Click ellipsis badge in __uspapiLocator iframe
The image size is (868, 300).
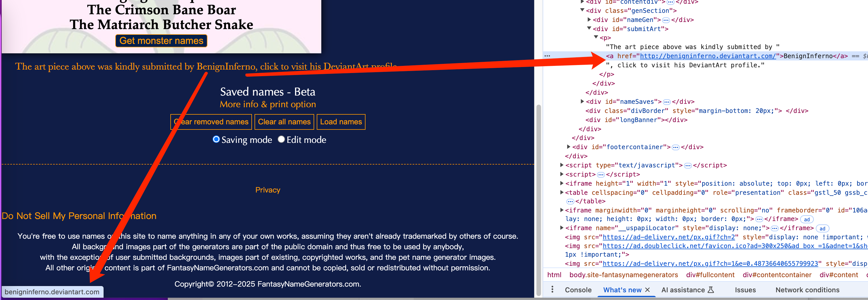click(775, 228)
